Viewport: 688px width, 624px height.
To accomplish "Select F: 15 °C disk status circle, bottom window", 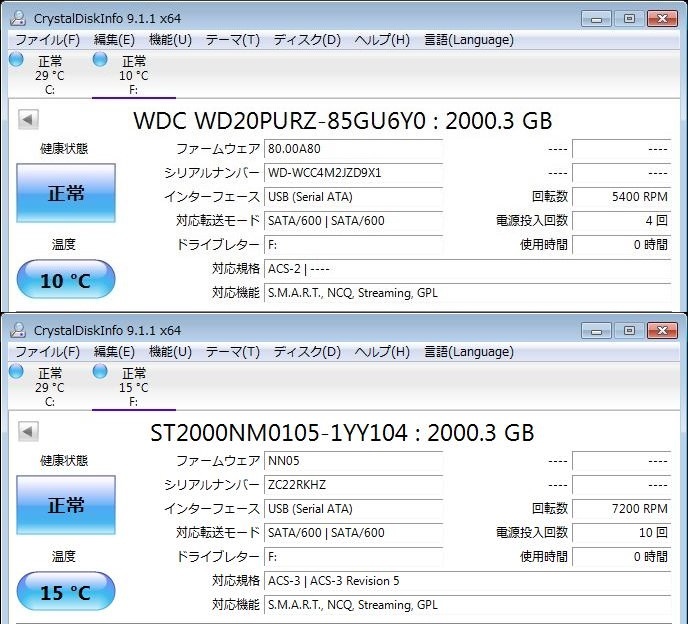I will (x=100, y=371).
